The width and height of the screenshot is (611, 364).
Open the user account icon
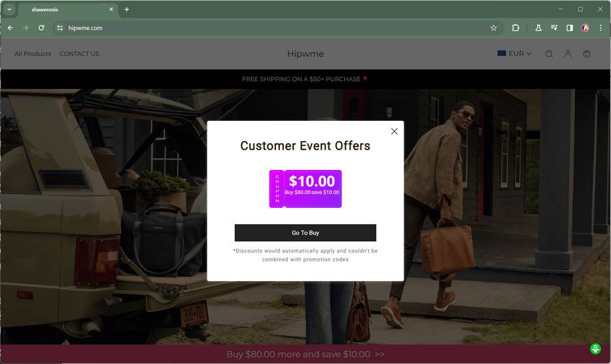(568, 54)
